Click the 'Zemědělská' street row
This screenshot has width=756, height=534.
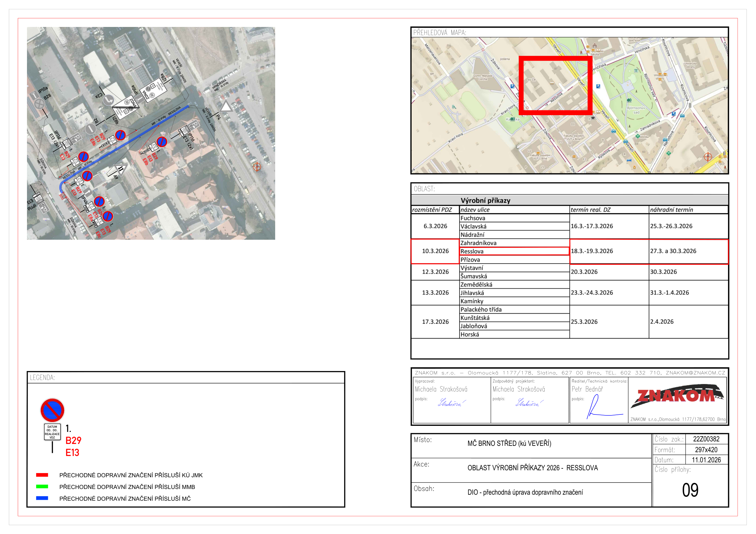click(515, 284)
